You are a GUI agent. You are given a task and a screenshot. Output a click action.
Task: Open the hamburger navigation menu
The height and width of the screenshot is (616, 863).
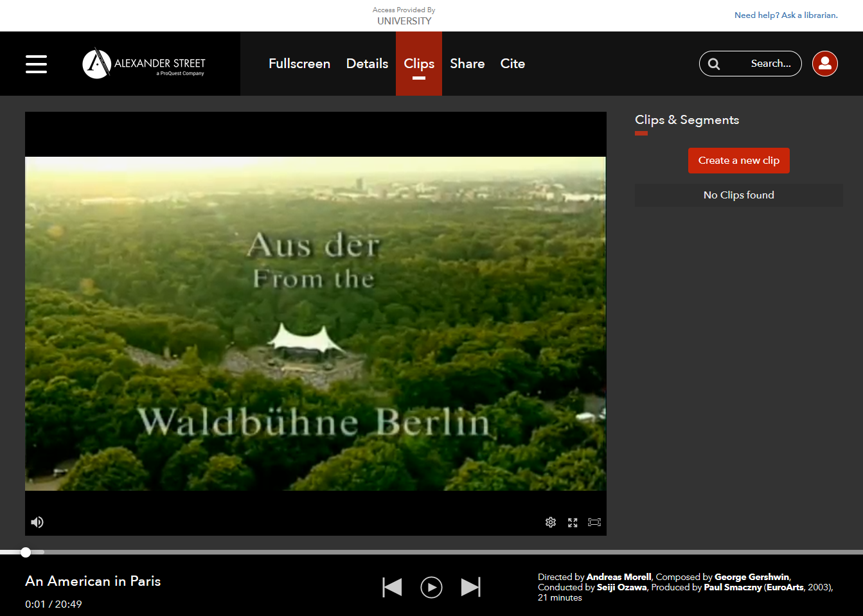tap(36, 64)
